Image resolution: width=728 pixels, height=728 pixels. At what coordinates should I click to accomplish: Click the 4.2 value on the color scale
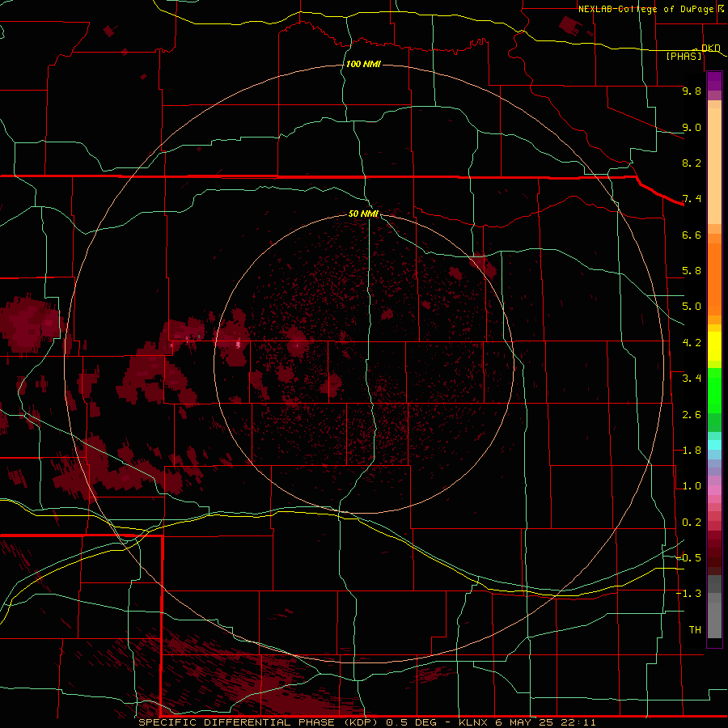point(692,343)
